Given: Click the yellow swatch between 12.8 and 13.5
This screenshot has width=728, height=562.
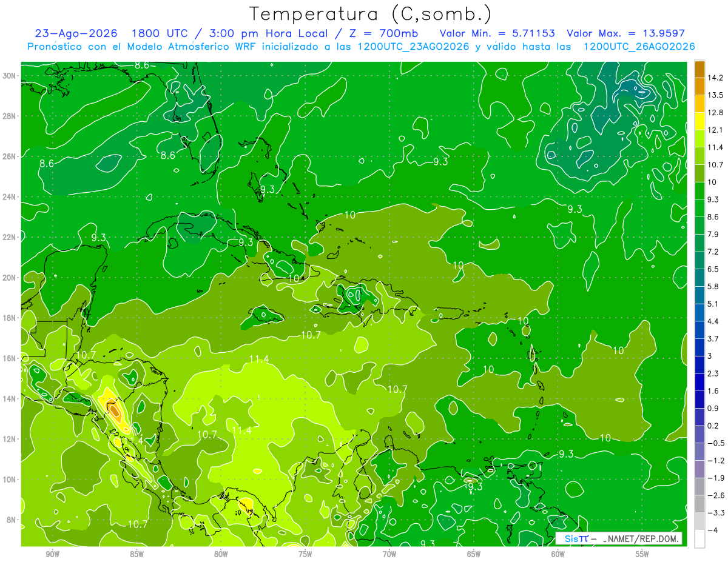Looking at the screenshot, I should [x=699, y=104].
